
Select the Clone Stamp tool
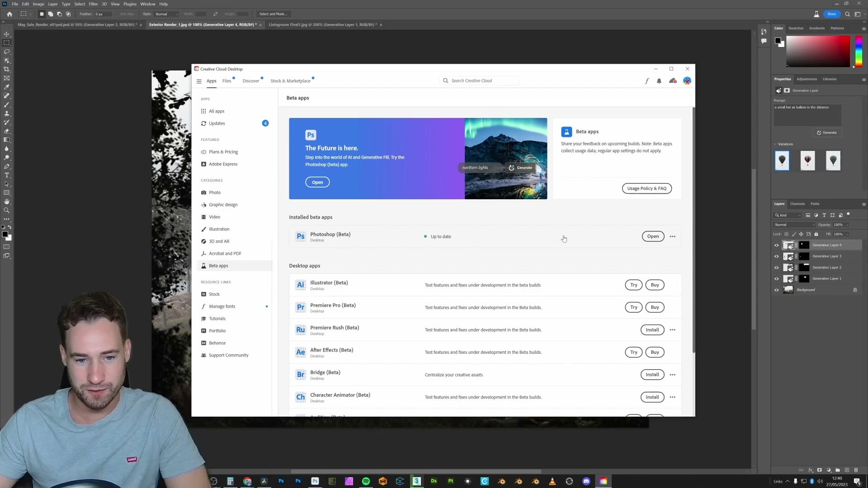(6, 113)
